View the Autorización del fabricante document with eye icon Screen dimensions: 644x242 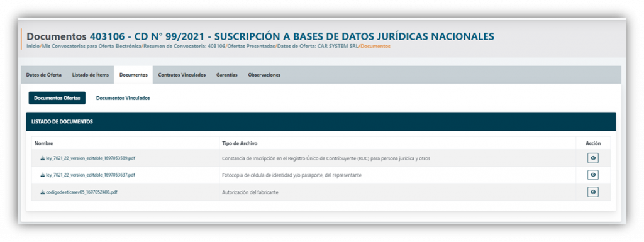coord(592,192)
